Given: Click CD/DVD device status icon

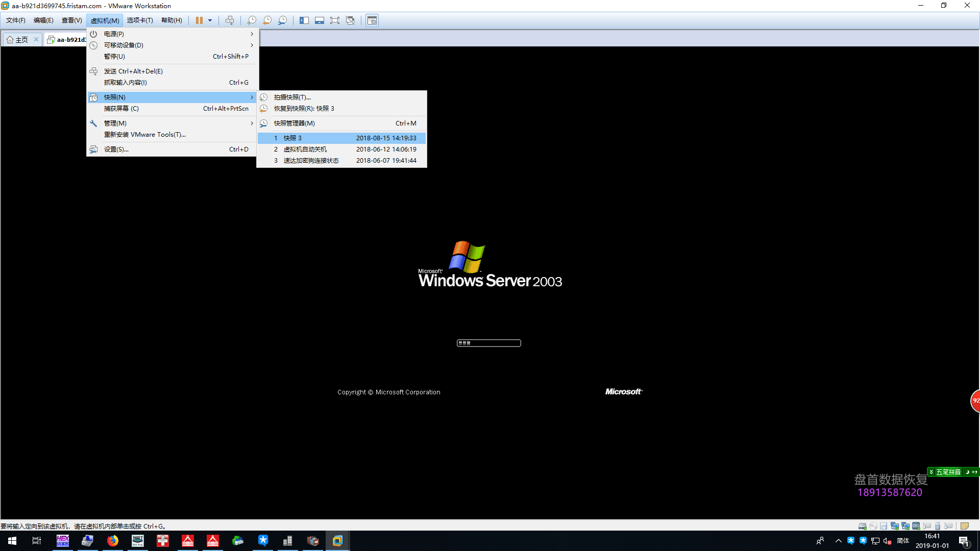Looking at the screenshot, I should pos(873,526).
